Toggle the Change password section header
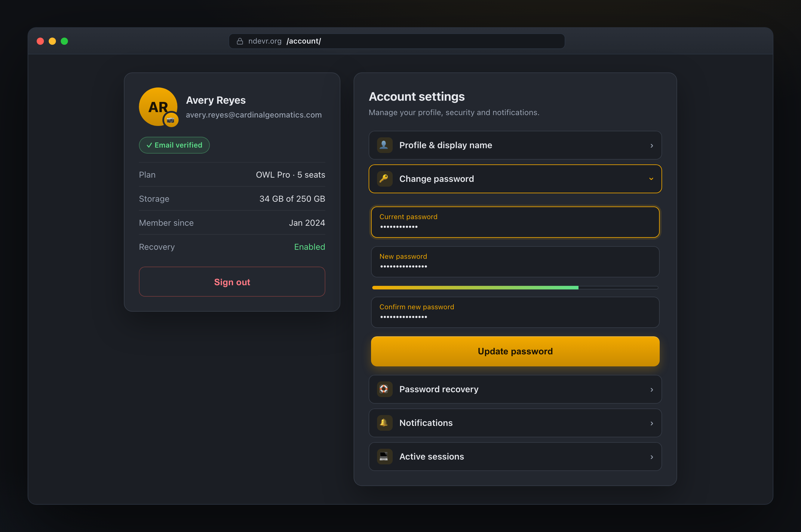Viewport: 801px width, 532px height. click(515, 179)
